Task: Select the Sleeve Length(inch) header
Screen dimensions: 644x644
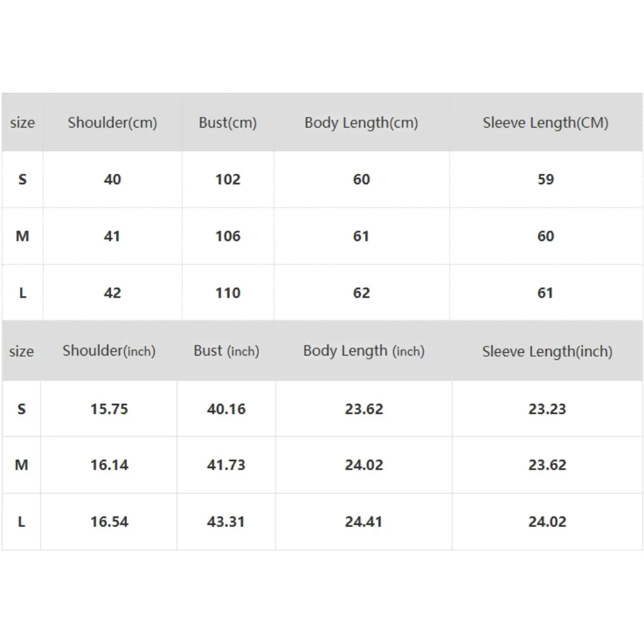Action: [x=547, y=351]
